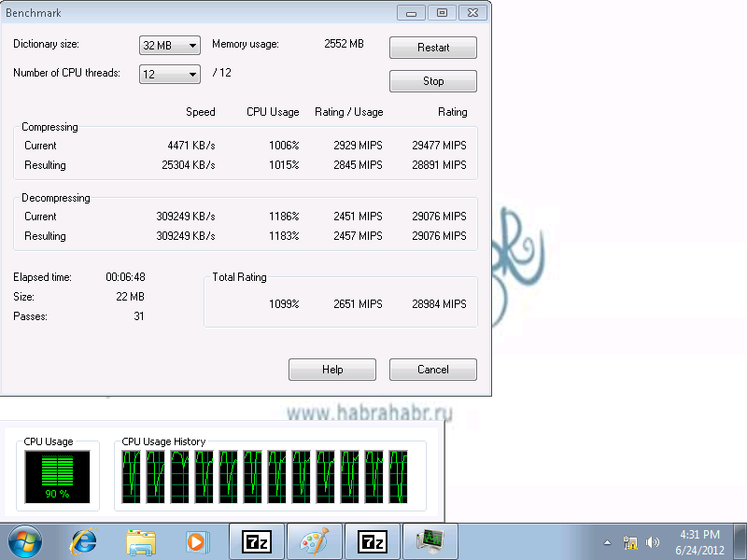The image size is (747, 560).
Task: Expand the Number of CPU threads dropdown
Action: point(170,75)
